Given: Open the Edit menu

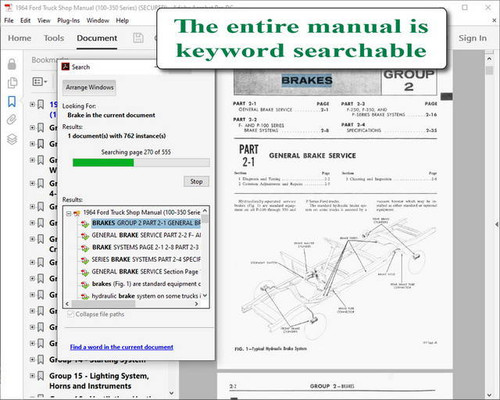Looking at the screenshot, I should (x=25, y=21).
